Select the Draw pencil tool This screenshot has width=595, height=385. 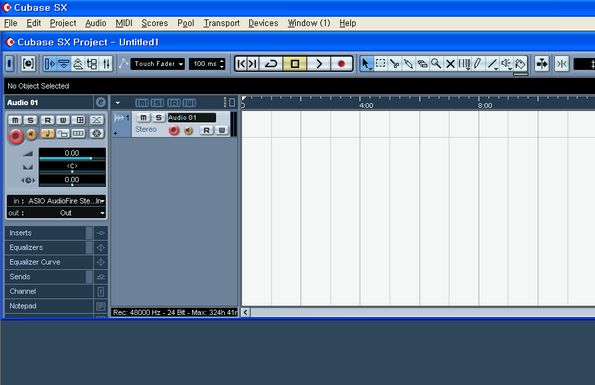477,64
